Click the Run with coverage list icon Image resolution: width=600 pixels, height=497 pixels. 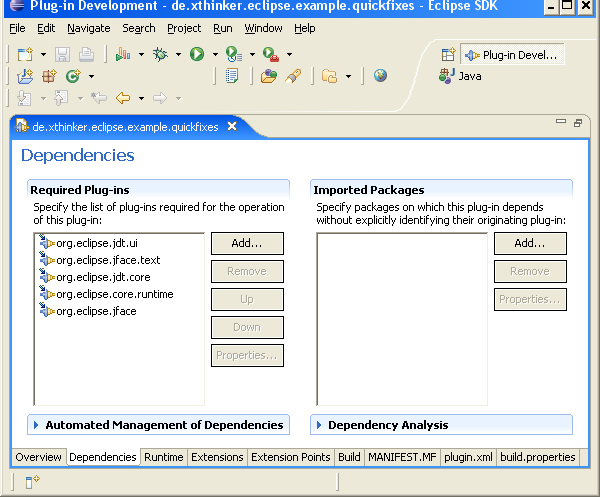point(233,54)
